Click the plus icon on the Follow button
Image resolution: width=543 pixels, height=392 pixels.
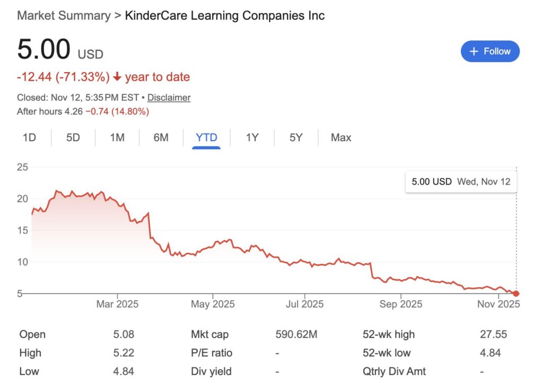tap(474, 51)
